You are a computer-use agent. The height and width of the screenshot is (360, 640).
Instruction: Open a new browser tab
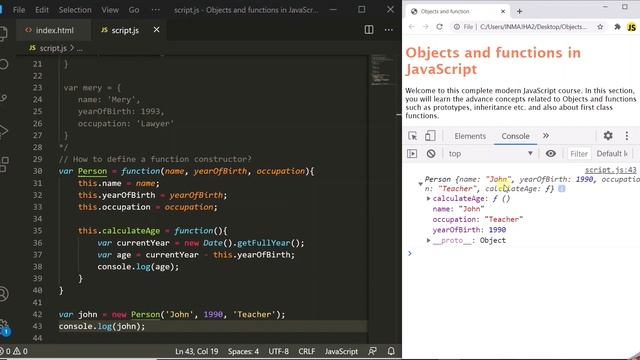point(519,11)
